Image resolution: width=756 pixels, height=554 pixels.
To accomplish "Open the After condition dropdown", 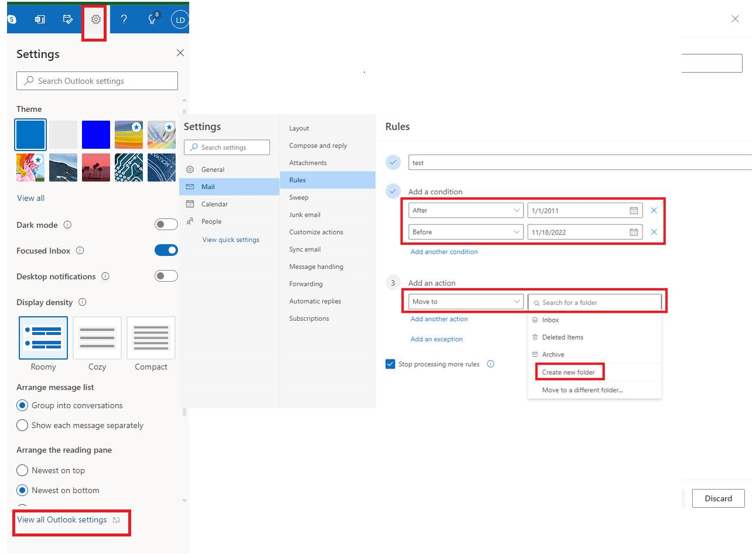I will coord(466,210).
